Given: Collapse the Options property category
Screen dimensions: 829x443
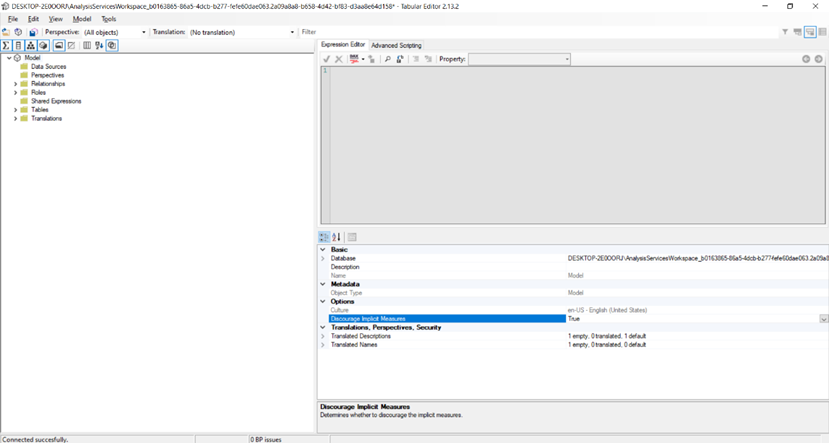Looking at the screenshot, I should point(323,301).
